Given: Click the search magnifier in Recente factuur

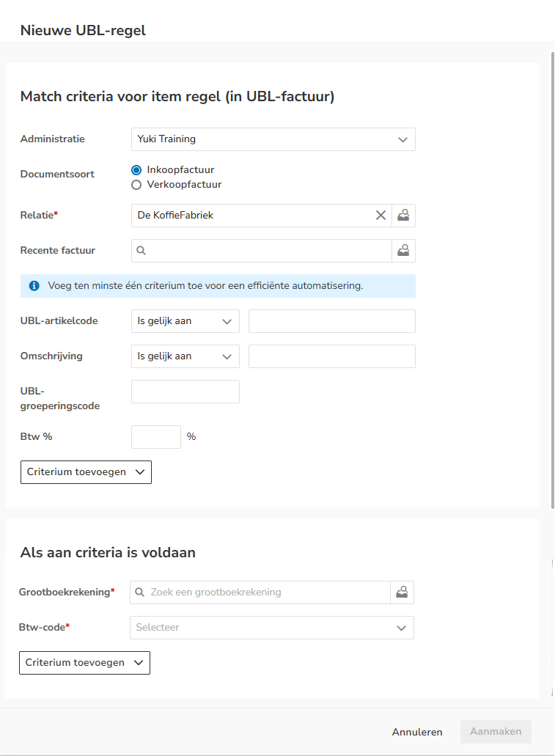Looking at the screenshot, I should click(x=141, y=251).
